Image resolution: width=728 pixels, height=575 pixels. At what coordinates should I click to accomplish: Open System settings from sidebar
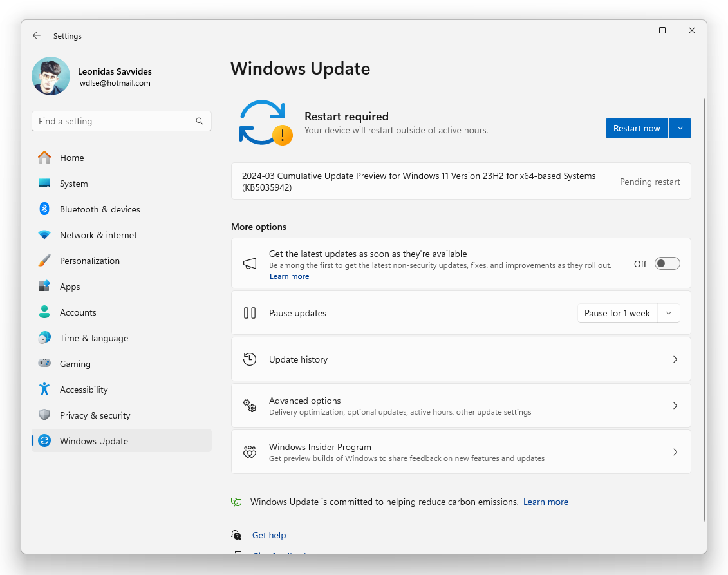pyautogui.click(x=122, y=184)
